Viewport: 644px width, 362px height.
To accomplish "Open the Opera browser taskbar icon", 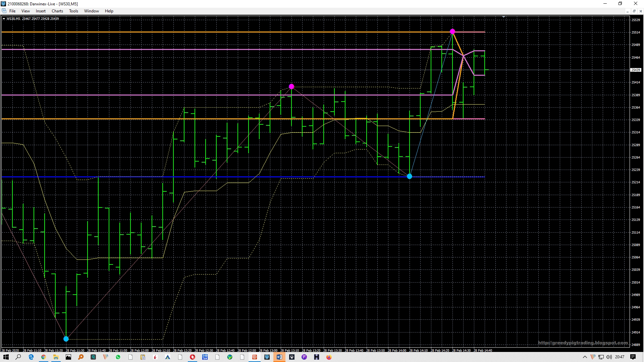I will (193, 357).
